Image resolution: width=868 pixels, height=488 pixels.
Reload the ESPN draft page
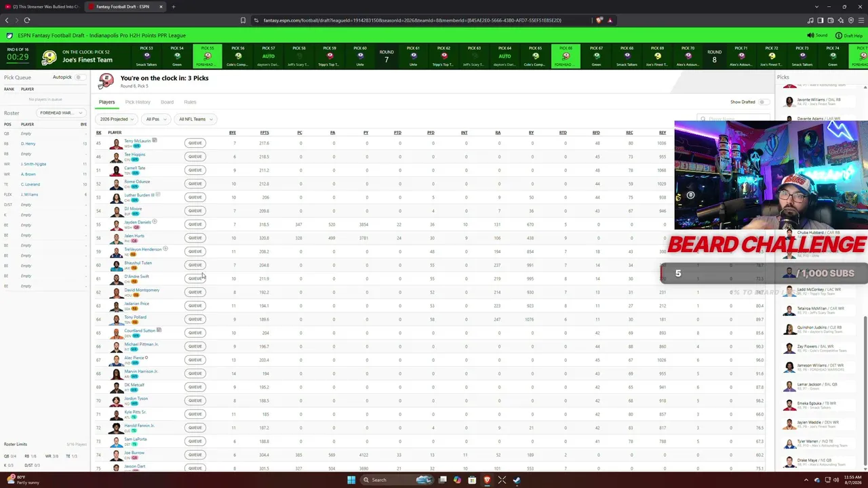click(26, 20)
